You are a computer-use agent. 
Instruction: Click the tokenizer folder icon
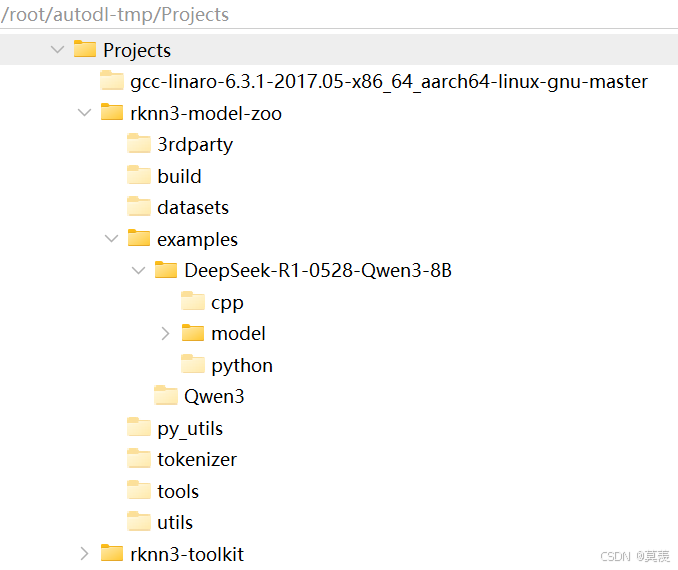[x=139, y=458]
